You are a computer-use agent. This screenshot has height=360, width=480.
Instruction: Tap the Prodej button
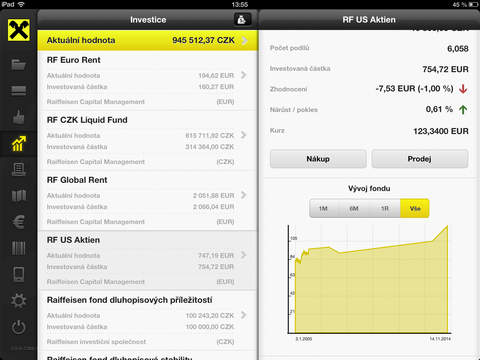420,159
